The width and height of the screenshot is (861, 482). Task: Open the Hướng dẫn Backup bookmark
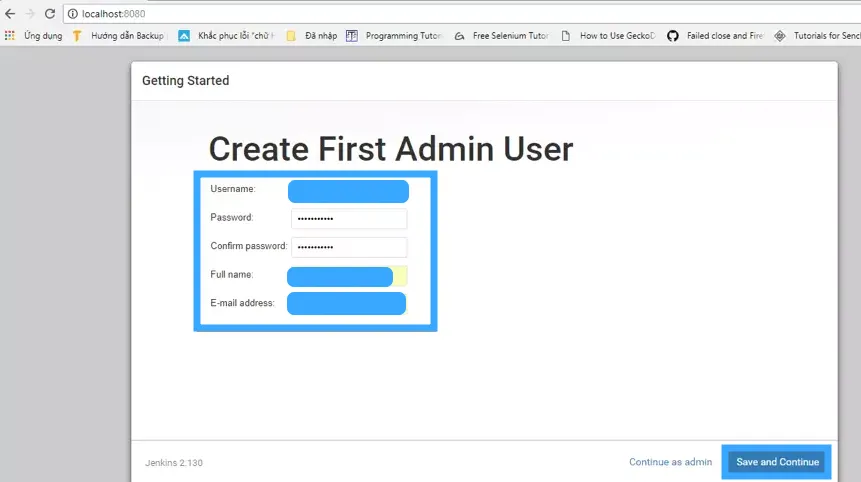pyautogui.click(x=118, y=36)
